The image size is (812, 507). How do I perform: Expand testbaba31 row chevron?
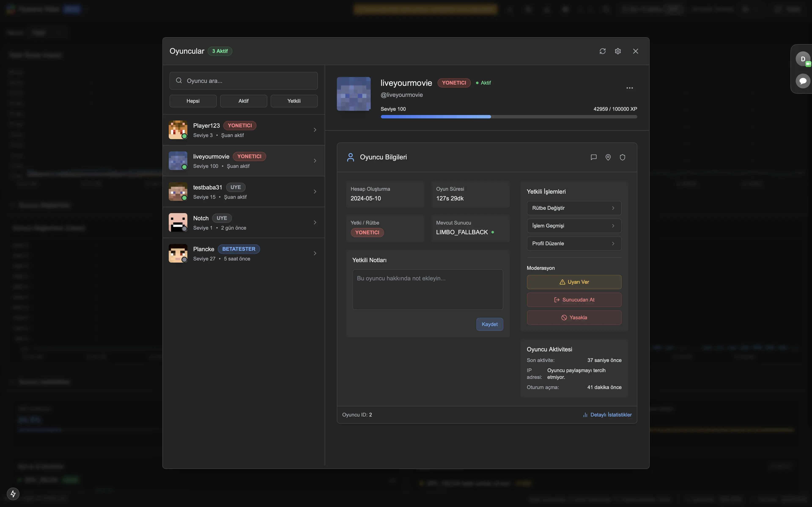point(315,192)
